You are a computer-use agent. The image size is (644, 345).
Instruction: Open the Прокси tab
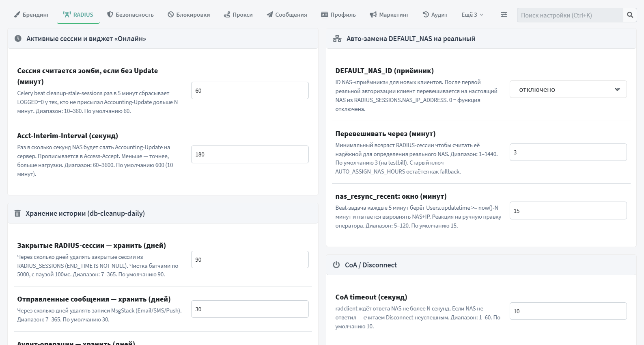tap(238, 15)
